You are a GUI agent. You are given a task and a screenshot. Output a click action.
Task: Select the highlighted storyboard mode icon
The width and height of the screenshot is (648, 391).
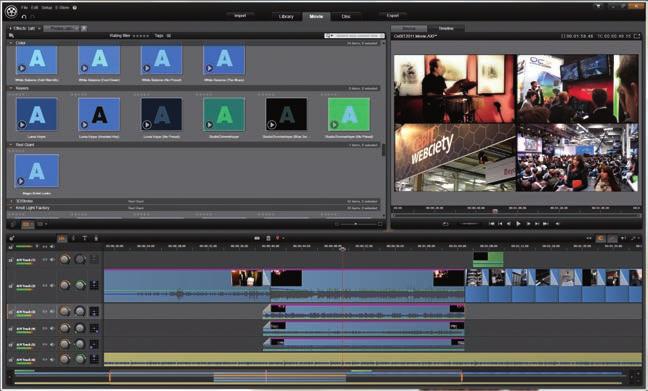click(62, 238)
